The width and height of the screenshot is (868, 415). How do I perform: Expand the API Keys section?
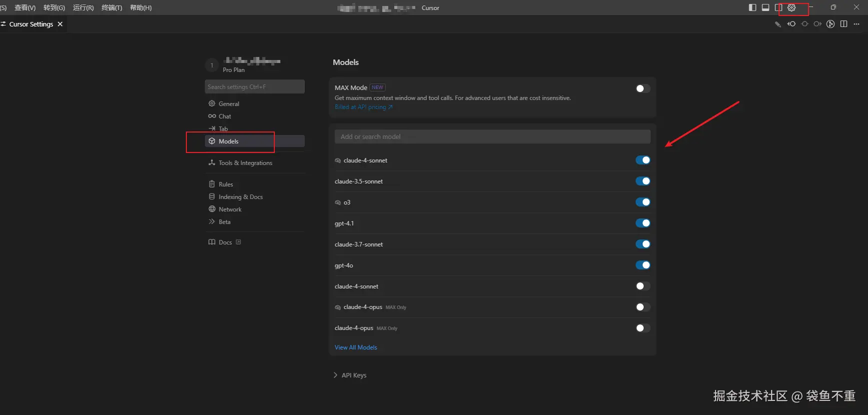pos(350,375)
